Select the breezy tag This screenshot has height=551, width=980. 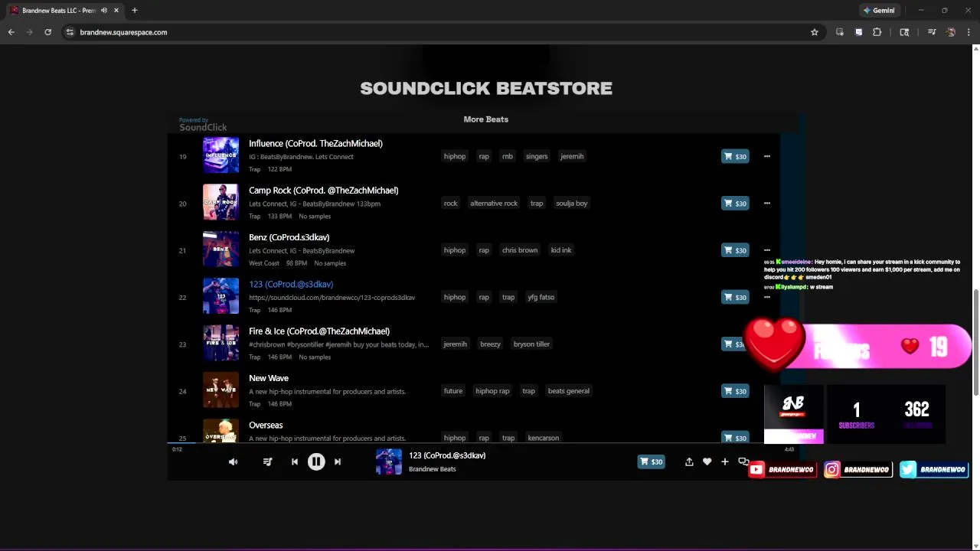tap(490, 344)
